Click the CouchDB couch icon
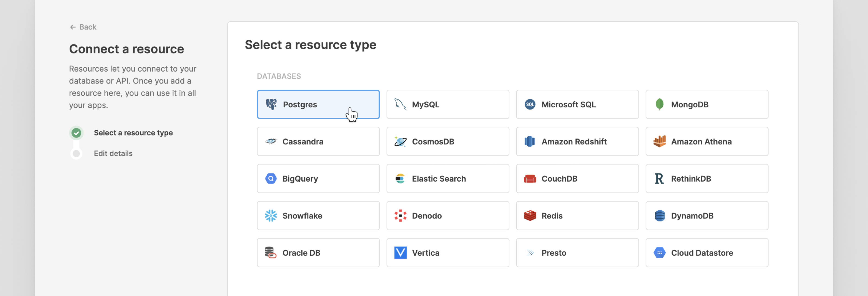Viewport: 868px width, 296px height. [530, 178]
